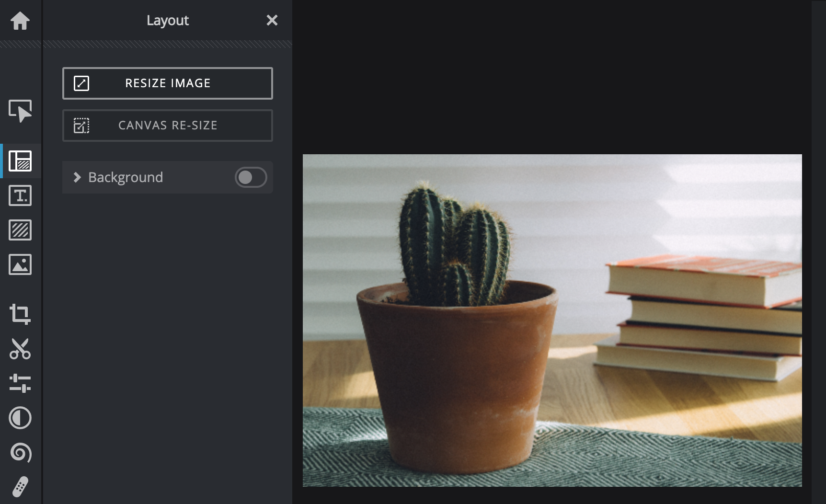Select the Liquify swirl tool
The height and width of the screenshot is (504, 826).
(20, 452)
